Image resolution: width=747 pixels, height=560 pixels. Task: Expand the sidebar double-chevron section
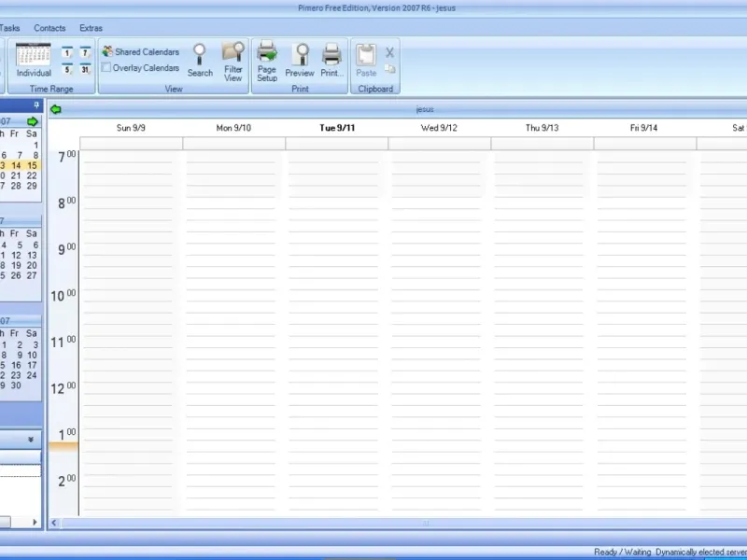(x=31, y=440)
